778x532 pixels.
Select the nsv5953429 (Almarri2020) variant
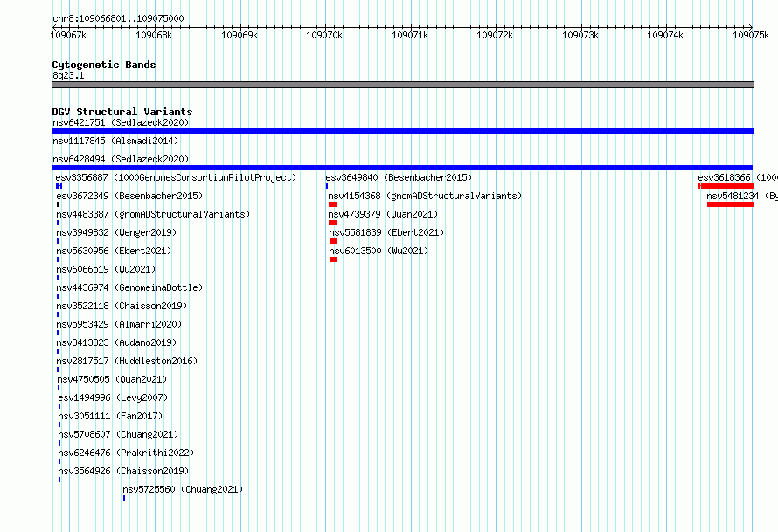(119, 324)
